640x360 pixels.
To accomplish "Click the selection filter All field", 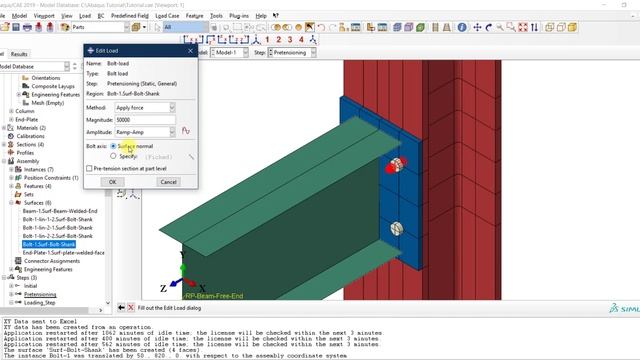I will 186,27.
